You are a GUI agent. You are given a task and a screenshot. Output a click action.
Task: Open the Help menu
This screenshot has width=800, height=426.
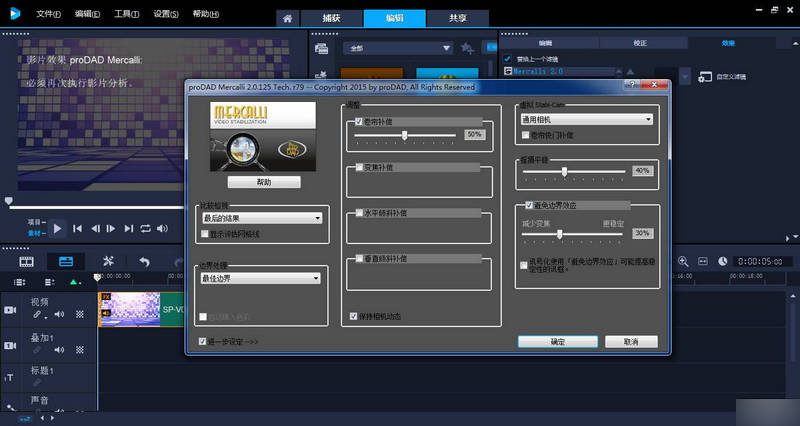tap(206, 14)
